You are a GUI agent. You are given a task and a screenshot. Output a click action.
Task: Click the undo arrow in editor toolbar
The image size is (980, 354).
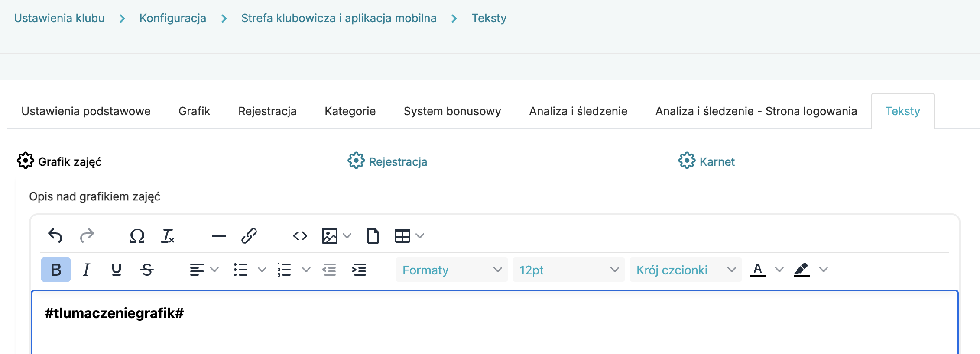coord(55,236)
